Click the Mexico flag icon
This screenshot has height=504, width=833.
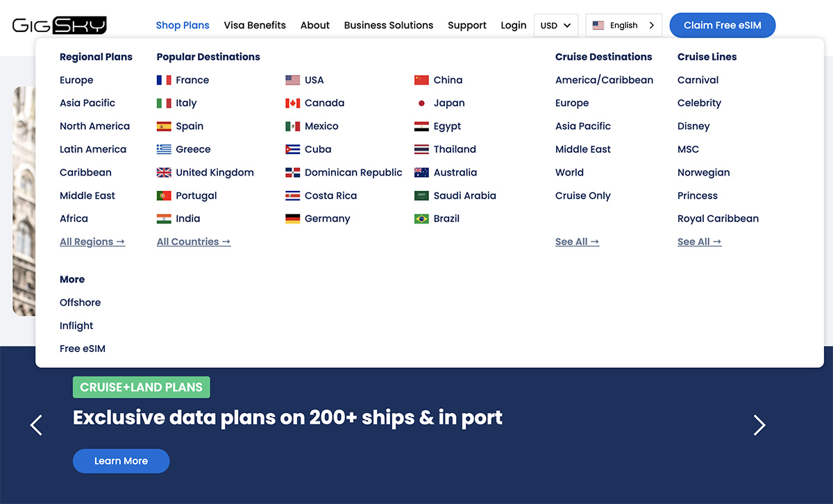(x=293, y=126)
